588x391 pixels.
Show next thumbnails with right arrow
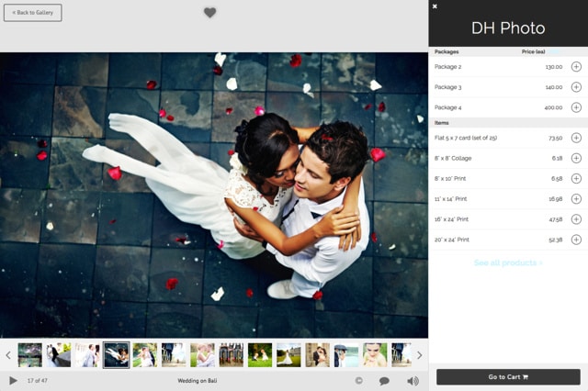tap(420, 355)
